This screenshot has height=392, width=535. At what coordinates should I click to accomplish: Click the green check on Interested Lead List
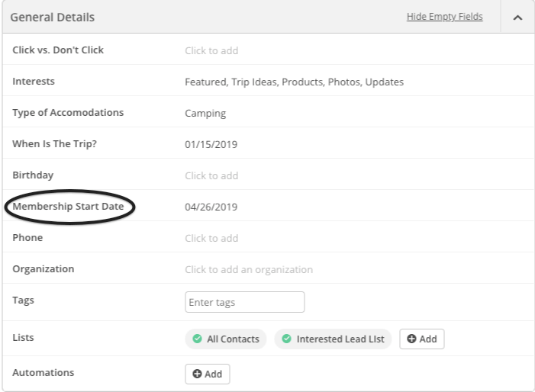pos(286,339)
